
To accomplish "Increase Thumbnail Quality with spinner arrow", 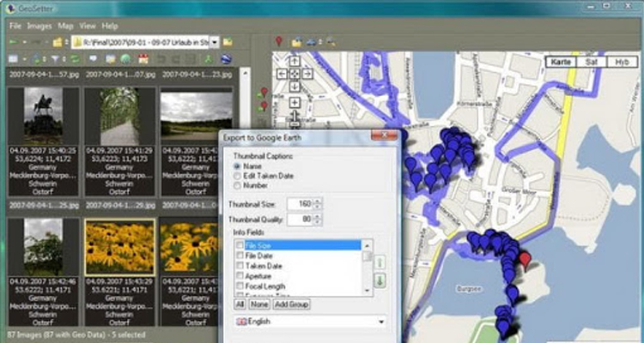I will click(x=319, y=217).
